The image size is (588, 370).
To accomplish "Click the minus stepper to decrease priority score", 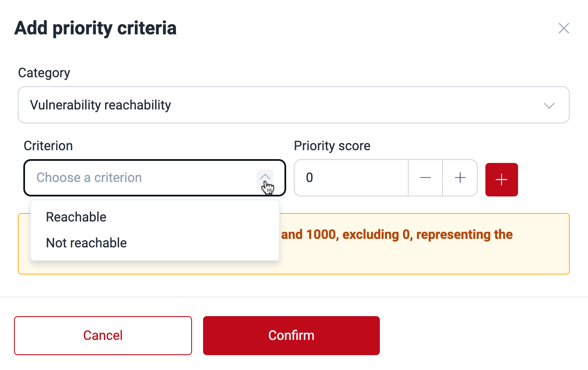I will pyautogui.click(x=425, y=178).
